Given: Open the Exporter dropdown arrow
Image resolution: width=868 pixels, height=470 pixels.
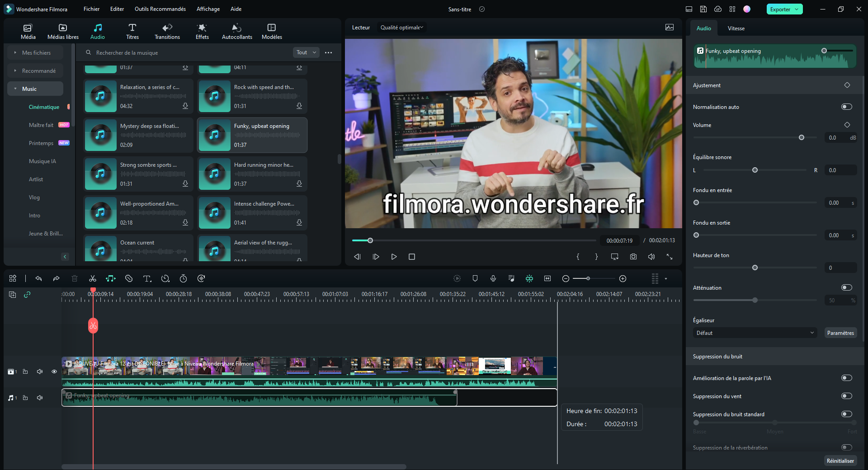Looking at the screenshot, I should 797,9.
